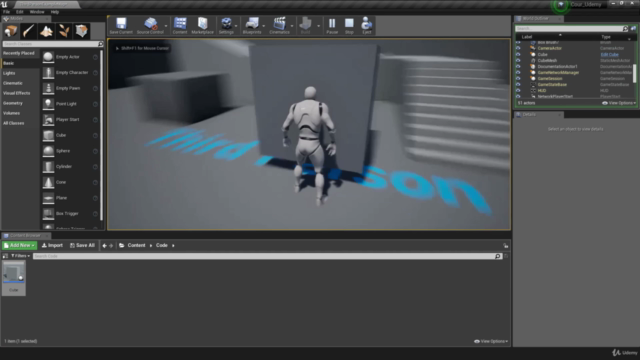
Task: Open the Add New dropdown
Action: click(19, 245)
